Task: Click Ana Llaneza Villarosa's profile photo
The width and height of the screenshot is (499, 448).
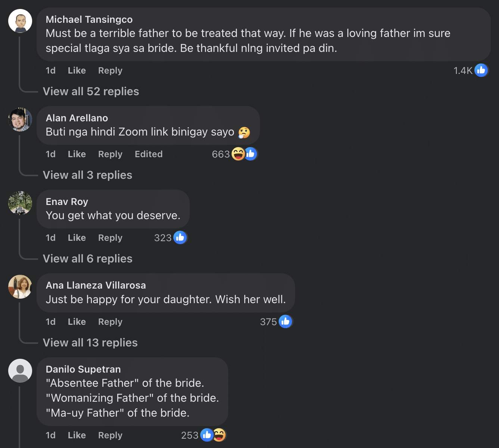Action: pyautogui.click(x=20, y=287)
